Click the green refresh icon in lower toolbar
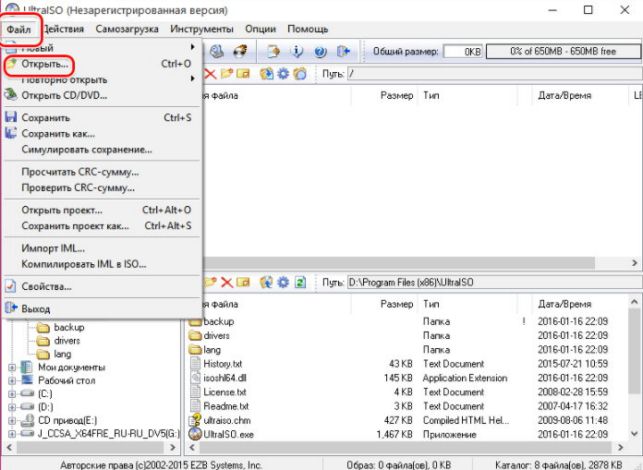Screen dimensions: 643x470 tap(301, 282)
